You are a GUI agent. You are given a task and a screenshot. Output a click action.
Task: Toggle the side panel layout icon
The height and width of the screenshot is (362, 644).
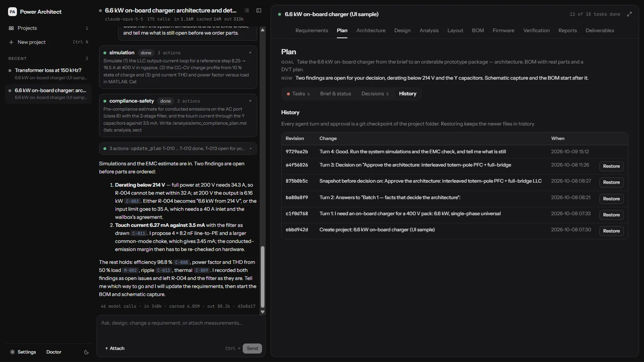(x=259, y=10)
